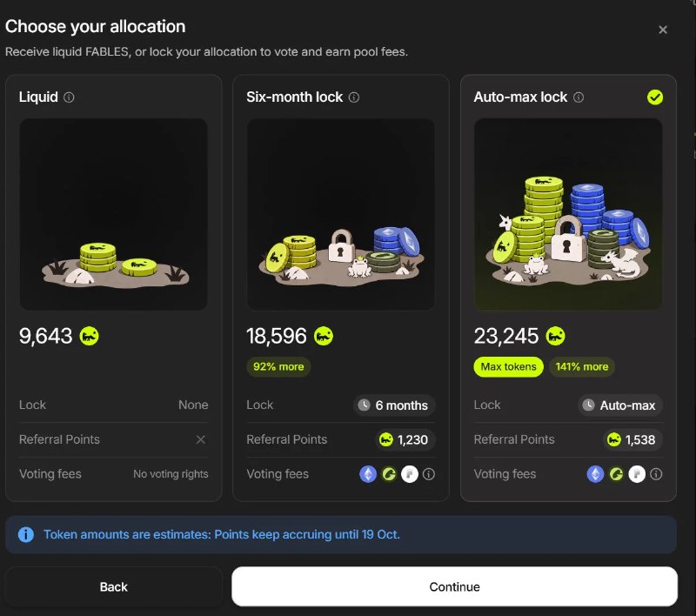696x616 pixels.
Task: Open Voting fees info in Six-month lock card
Action: click(x=429, y=474)
